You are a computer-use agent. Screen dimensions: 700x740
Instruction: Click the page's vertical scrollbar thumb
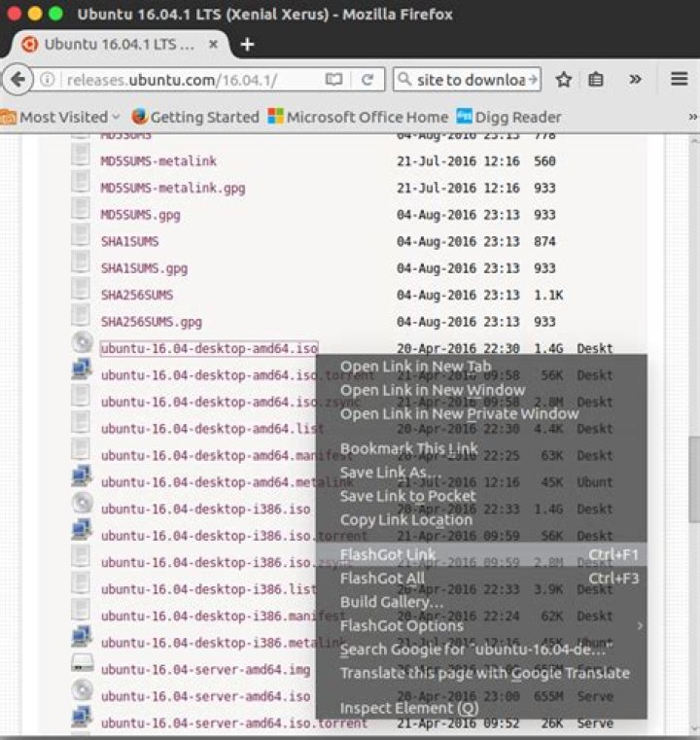point(694,479)
